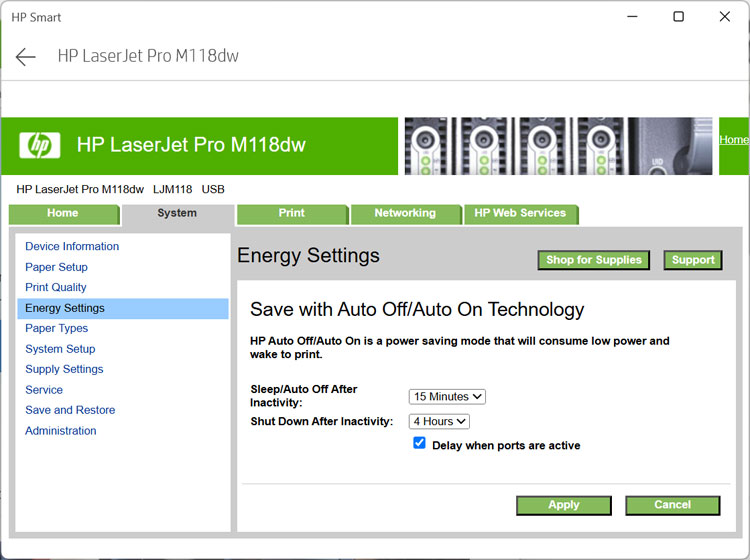750x560 pixels.
Task: Toggle Delay when ports are active checkbox
Action: click(419, 443)
